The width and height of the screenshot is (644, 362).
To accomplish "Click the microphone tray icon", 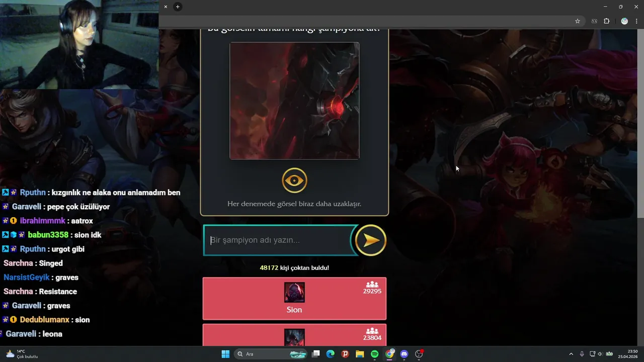I will point(582,354).
